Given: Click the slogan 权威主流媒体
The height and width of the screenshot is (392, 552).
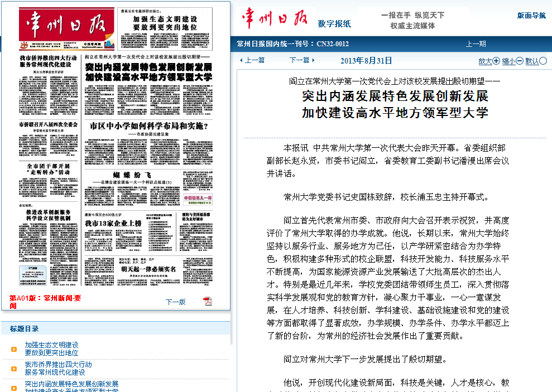Looking at the screenshot, I should tap(412, 26).
